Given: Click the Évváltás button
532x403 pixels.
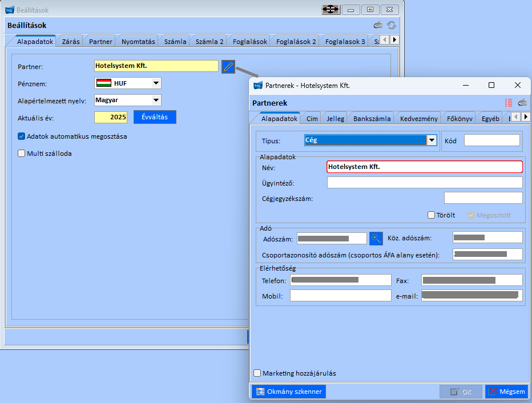Looking at the screenshot, I should coord(155,117).
